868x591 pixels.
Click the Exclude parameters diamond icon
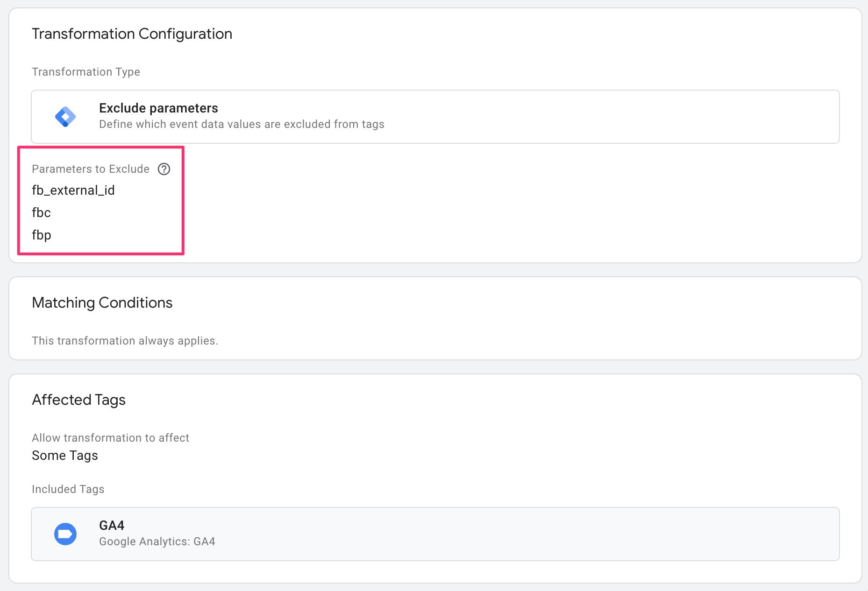pyautogui.click(x=65, y=117)
